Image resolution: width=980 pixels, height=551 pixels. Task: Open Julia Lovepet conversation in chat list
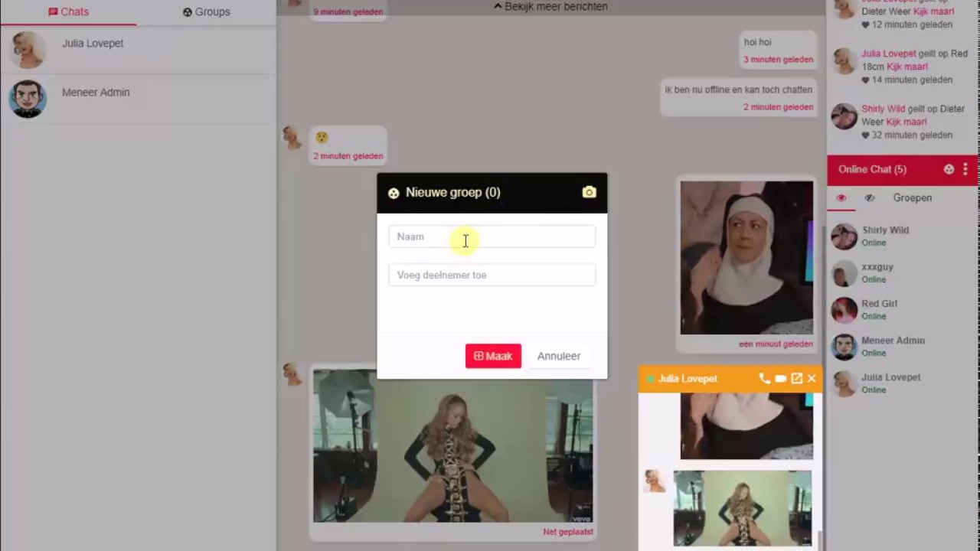[138, 49]
